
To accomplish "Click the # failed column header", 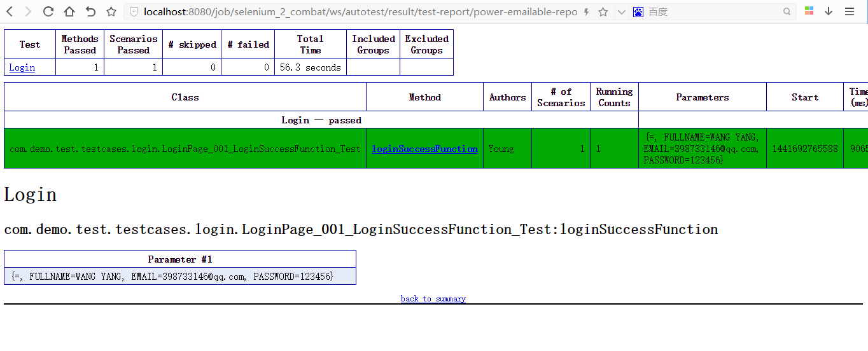I will (248, 45).
